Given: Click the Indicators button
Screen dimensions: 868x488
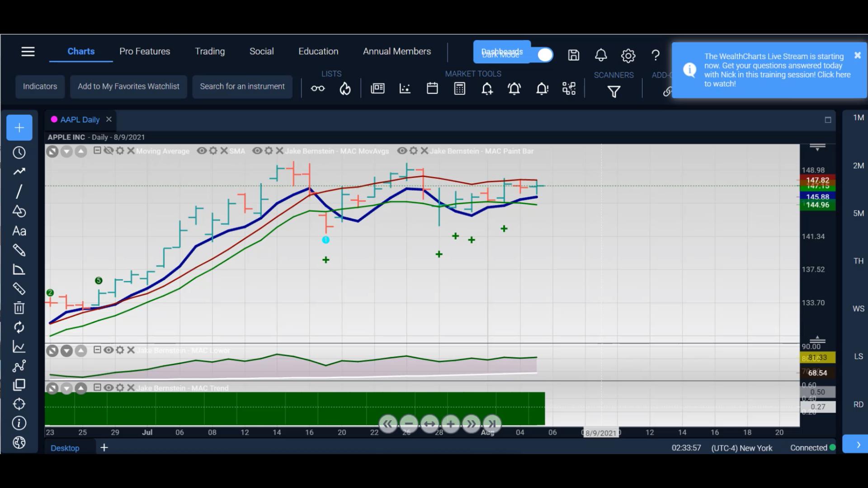Looking at the screenshot, I should click(x=40, y=87).
